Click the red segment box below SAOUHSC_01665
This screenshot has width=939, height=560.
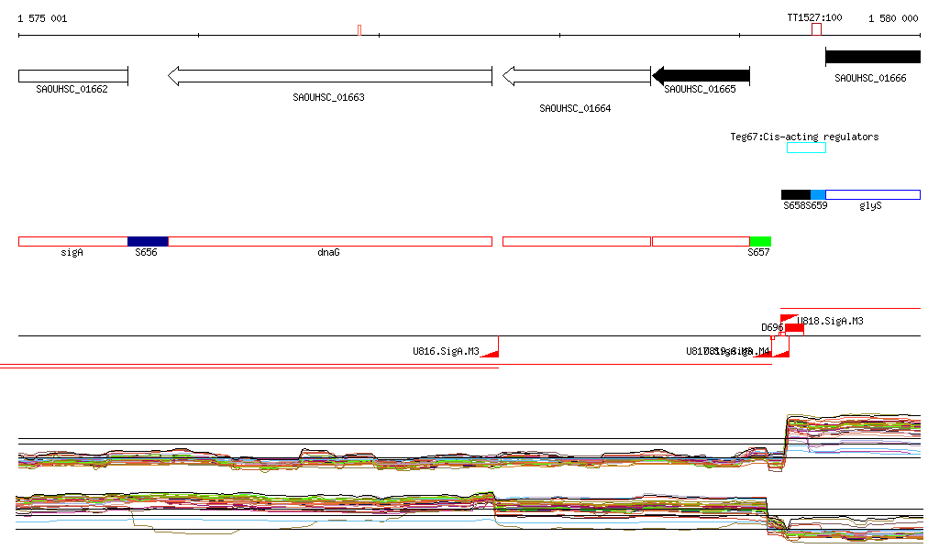(x=701, y=242)
